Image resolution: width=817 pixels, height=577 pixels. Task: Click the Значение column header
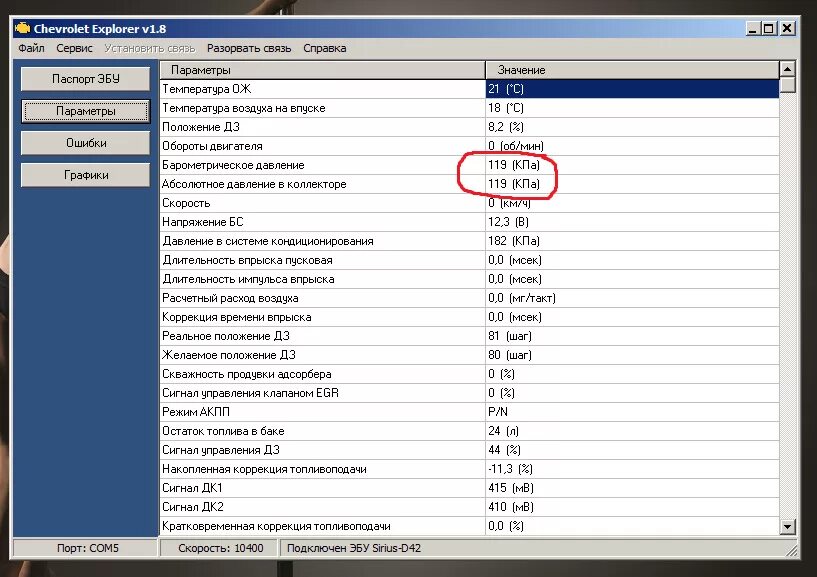pyautogui.click(x=632, y=70)
